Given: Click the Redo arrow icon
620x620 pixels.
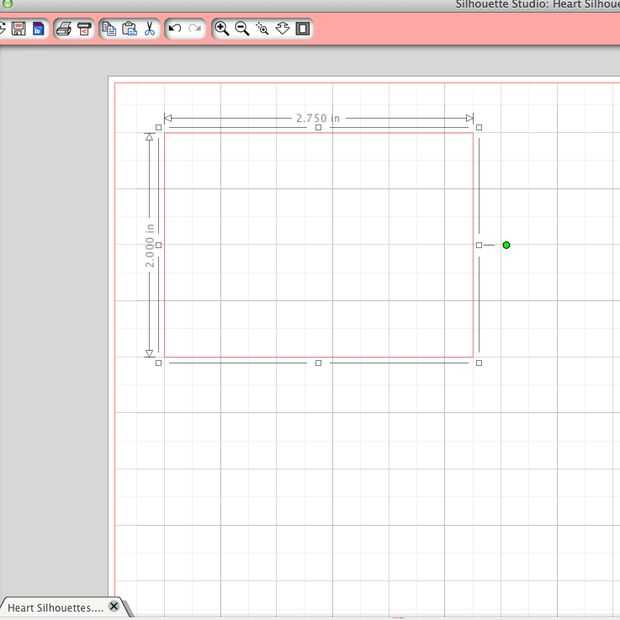Looking at the screenshot, I should (195, 28).
